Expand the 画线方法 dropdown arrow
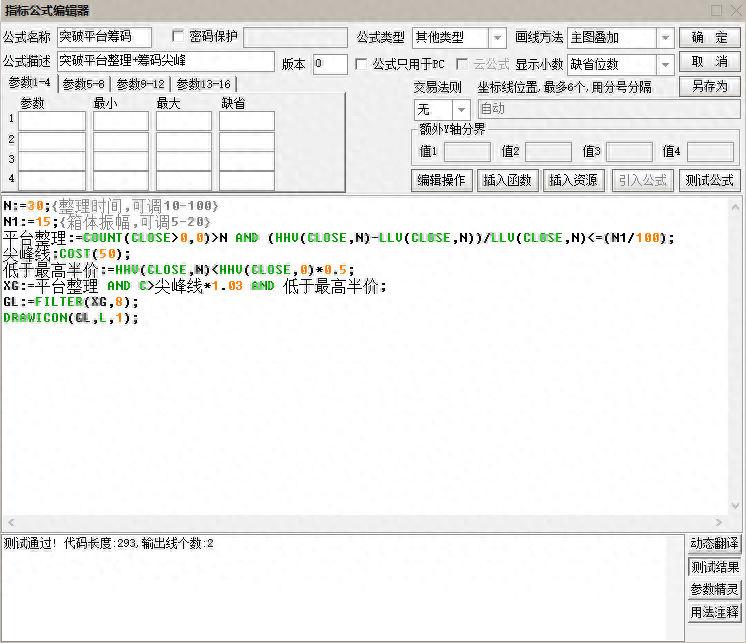746x643 pixels. 665,38
